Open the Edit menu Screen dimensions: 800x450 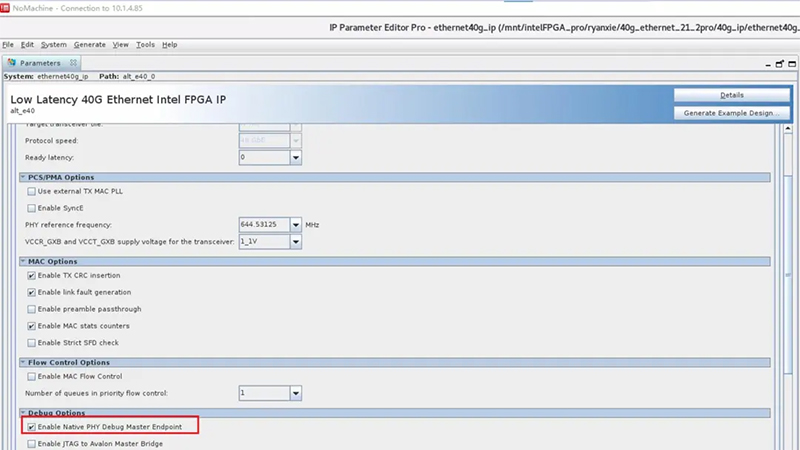(x=27, y=44)
